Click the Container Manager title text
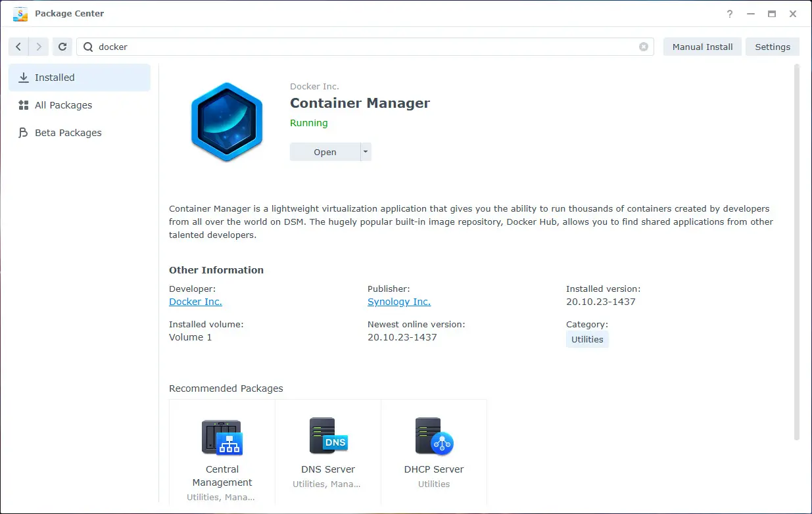The image size is (812, 514). pyautogui.click(x=360, y=103)
